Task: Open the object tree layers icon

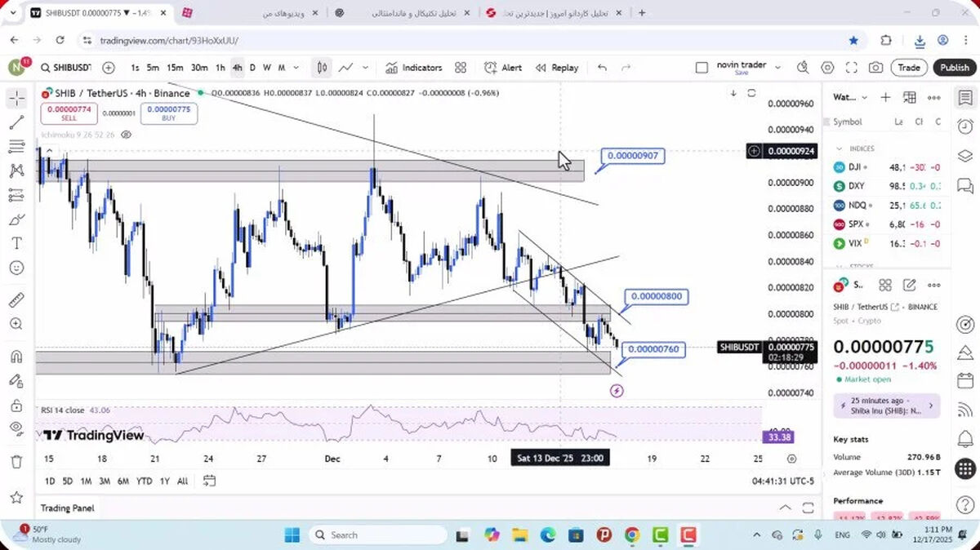Action: (964, 155)
